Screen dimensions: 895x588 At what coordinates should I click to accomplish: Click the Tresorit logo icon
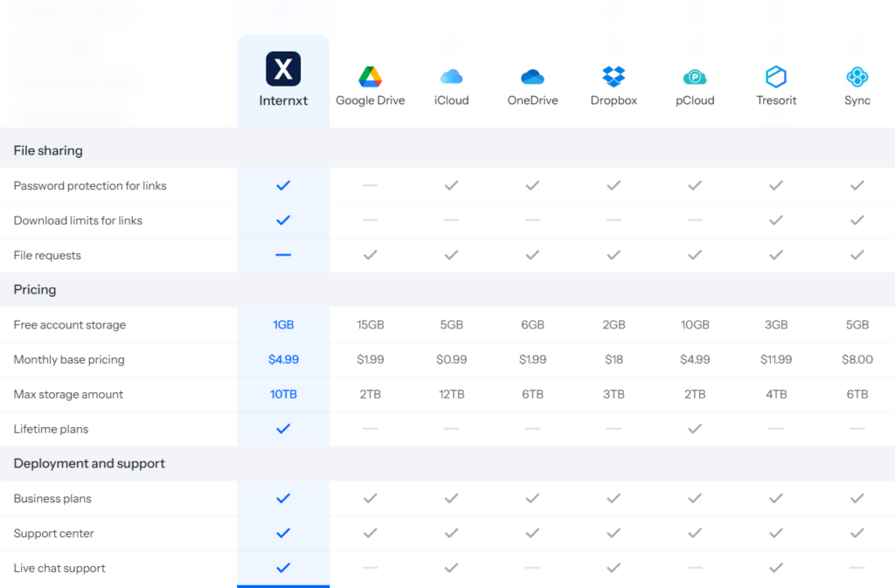click(776, 76)
